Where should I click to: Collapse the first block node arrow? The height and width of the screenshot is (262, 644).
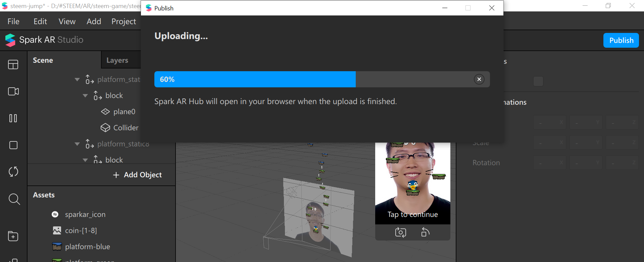85,96
